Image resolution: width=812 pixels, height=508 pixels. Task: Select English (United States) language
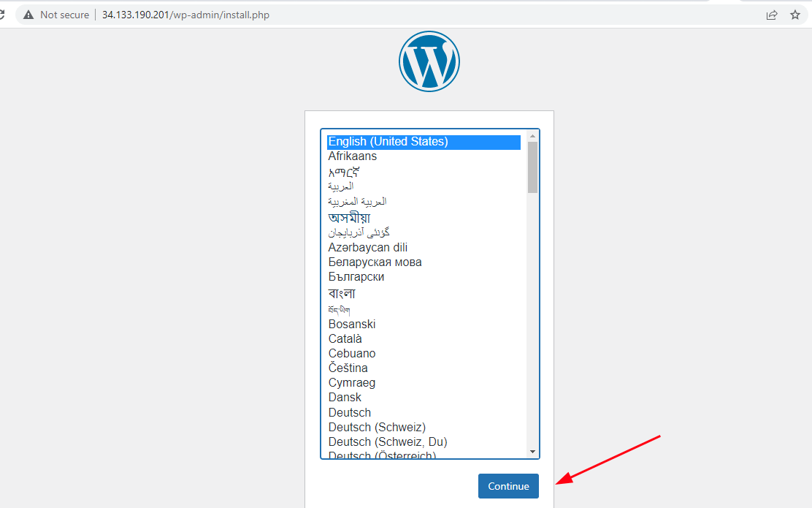tap(424, 142)
